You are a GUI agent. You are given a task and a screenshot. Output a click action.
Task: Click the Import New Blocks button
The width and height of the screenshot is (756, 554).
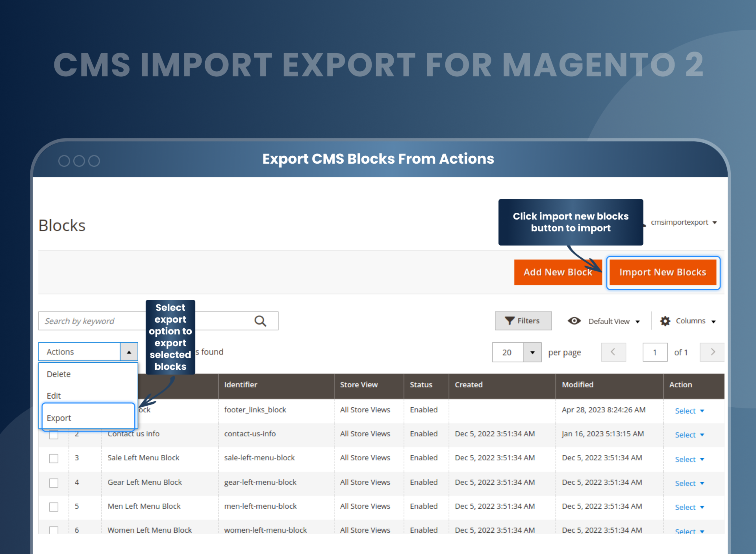(x=663, y=272)
